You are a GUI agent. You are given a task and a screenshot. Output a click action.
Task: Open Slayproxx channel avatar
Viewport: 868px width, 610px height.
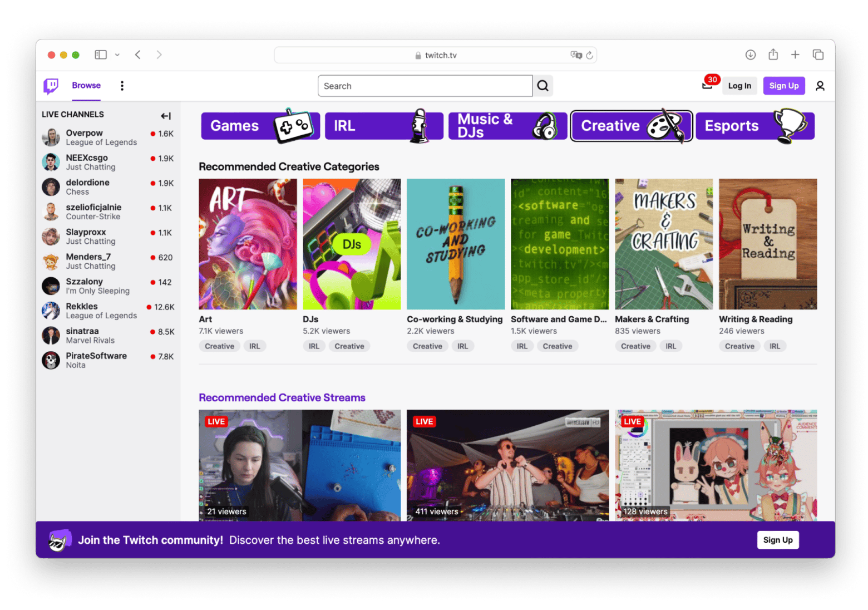51,237
